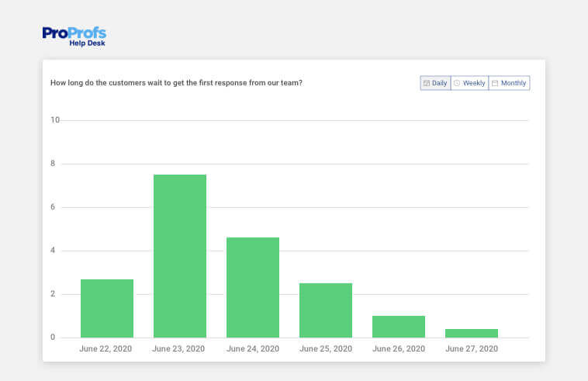Click the shortest bar for June 27, 2020

(472, 333)
